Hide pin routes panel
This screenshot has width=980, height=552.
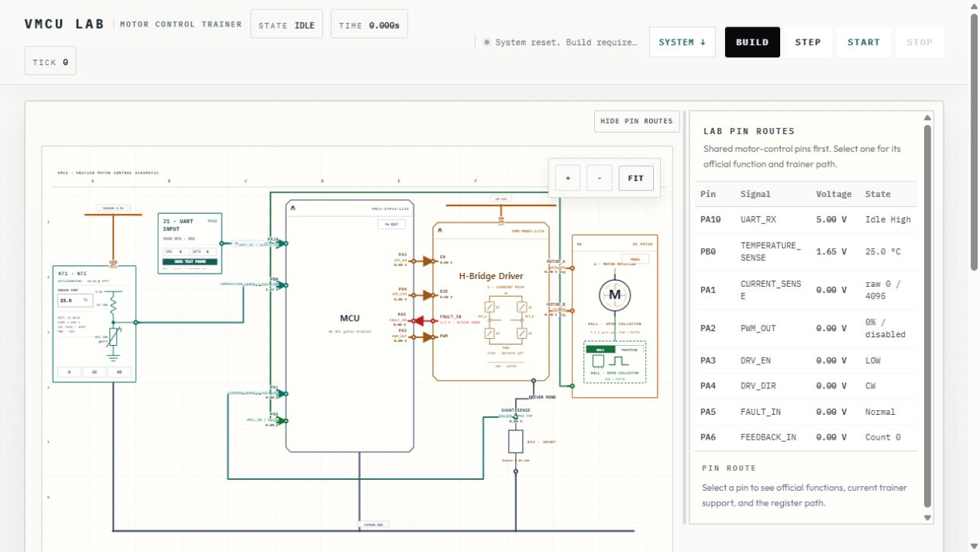637,121
